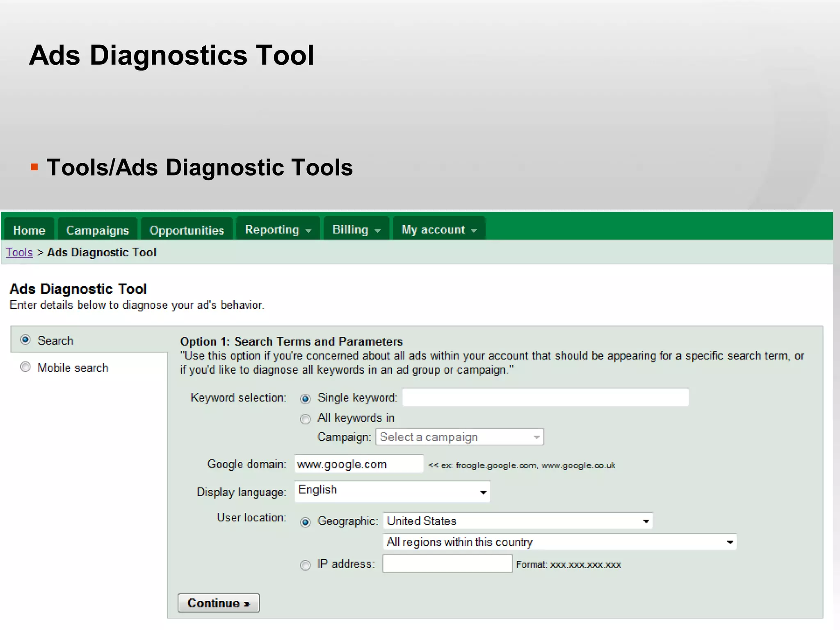Open the Display language dropdown
Viewport: 840px width, 630px height.
392,491
